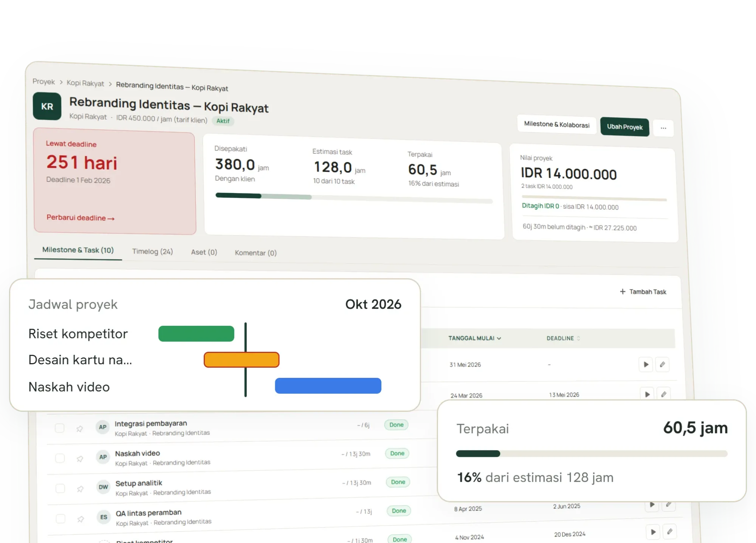Click AP avatar on Integrasi pembayaran row

click(x=102, y=427)
